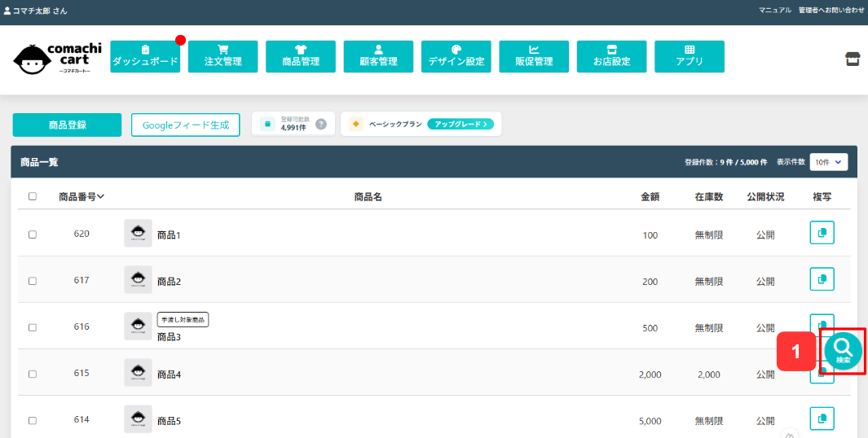Screen dimensions: 868x438
Task: Click the shop storefront icon at top right
Action: pos(853,59)
